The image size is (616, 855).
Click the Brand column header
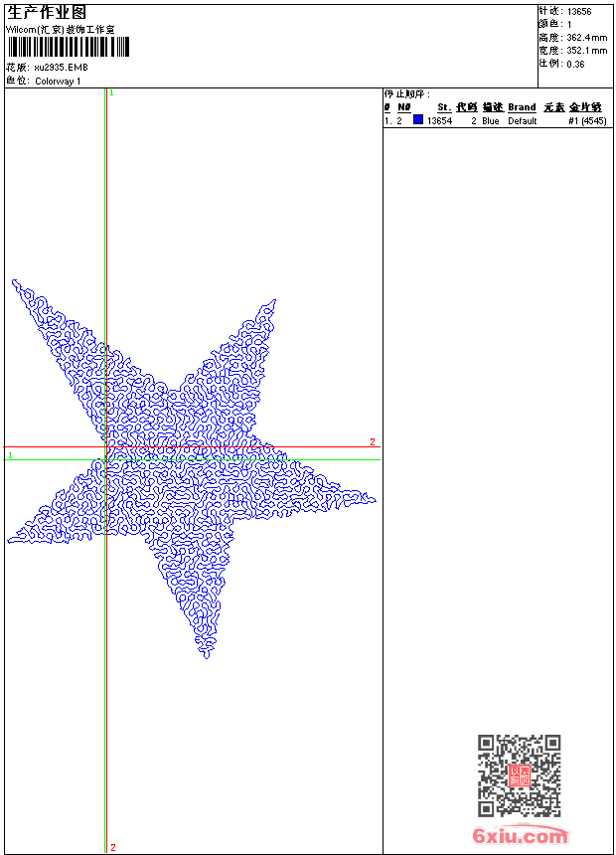(x=522, y=107)
